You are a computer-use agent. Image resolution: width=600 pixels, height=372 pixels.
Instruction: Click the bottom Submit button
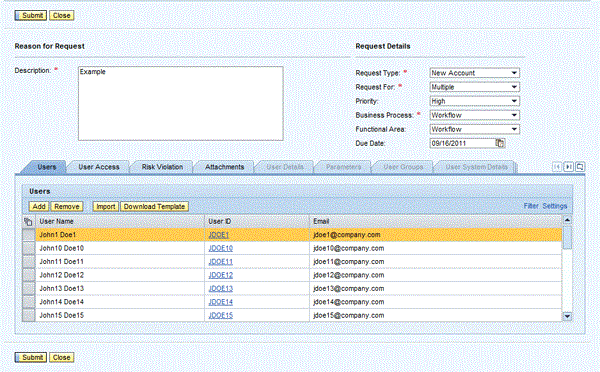(x=31, y=357)
